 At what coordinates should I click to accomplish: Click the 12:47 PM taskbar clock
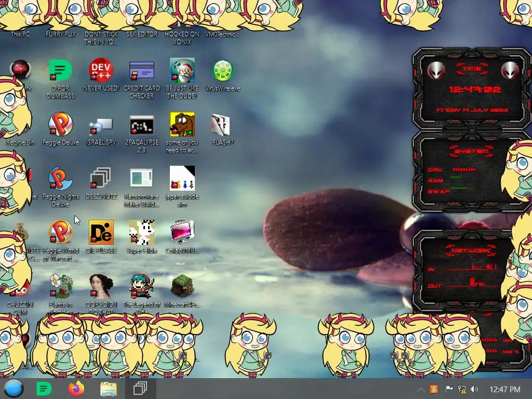[505, 390]
